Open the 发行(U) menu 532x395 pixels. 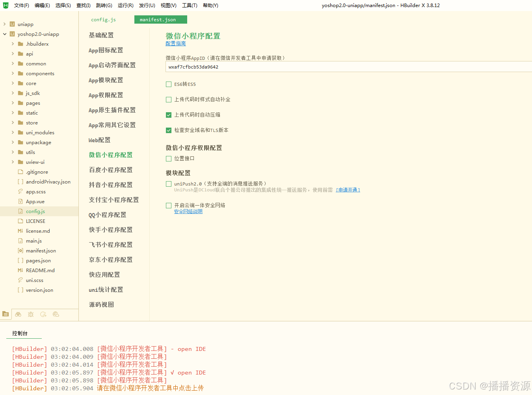(147, 6)
